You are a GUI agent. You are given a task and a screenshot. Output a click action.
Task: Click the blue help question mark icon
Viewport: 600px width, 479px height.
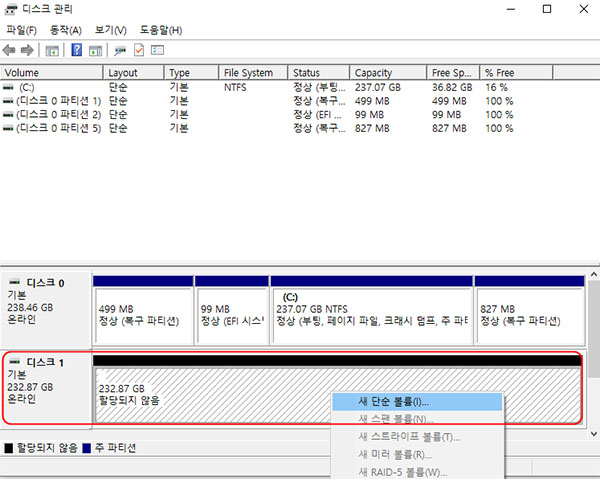coord(77,50)
